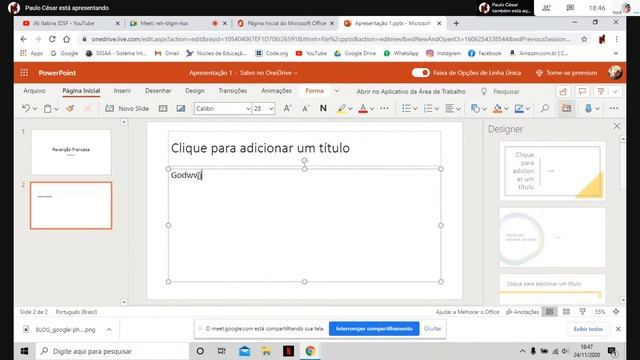
Task: Click the bullet list icon
Action: (x=406, y=108)
